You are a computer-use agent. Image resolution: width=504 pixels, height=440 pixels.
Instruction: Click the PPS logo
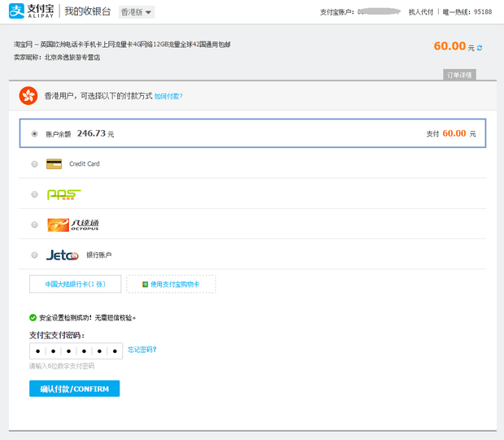pyautogui.click(x=63, y=194)
